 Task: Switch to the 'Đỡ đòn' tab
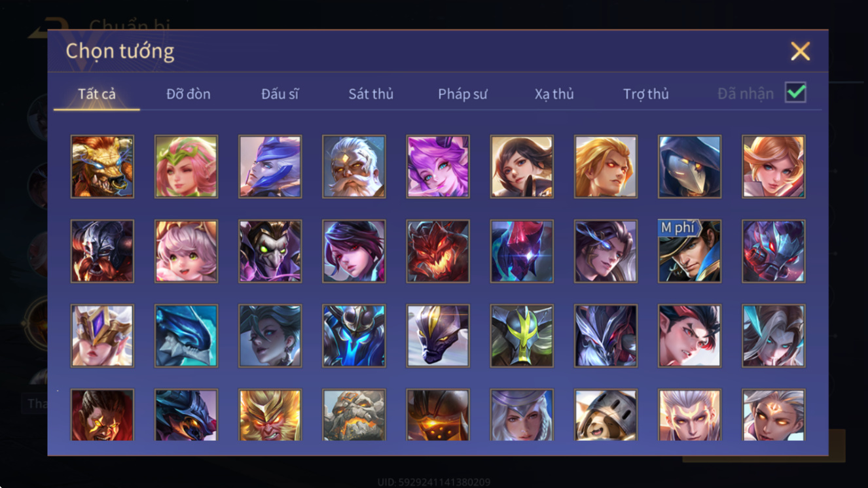tap(189, 94)
